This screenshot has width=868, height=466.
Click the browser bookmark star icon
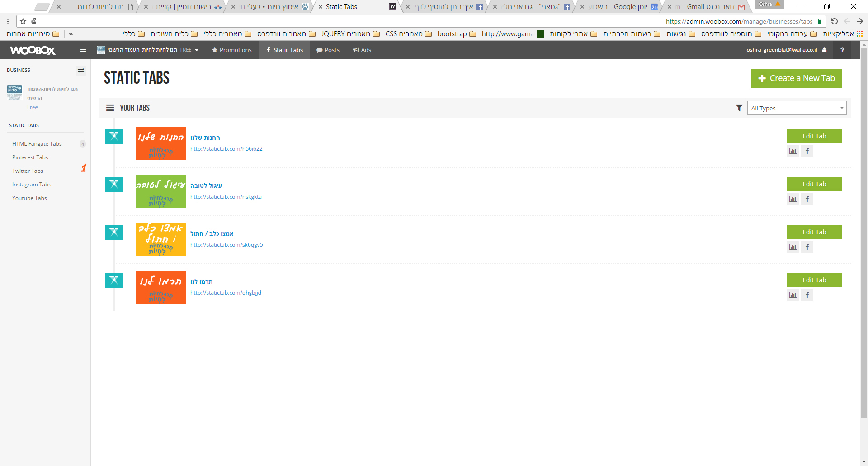23,21
